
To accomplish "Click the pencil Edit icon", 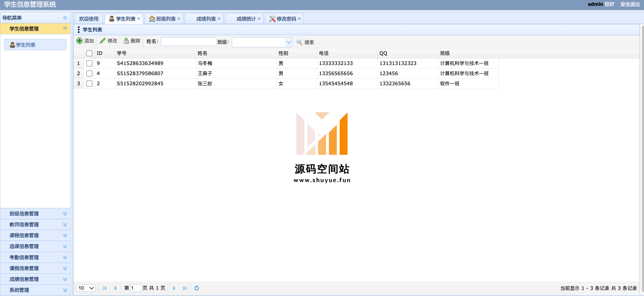I will coord(103,41).
